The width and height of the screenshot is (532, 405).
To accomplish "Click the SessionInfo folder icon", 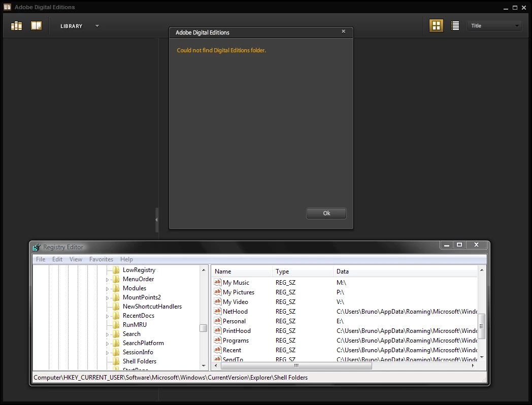I will (x=116, y=352).
